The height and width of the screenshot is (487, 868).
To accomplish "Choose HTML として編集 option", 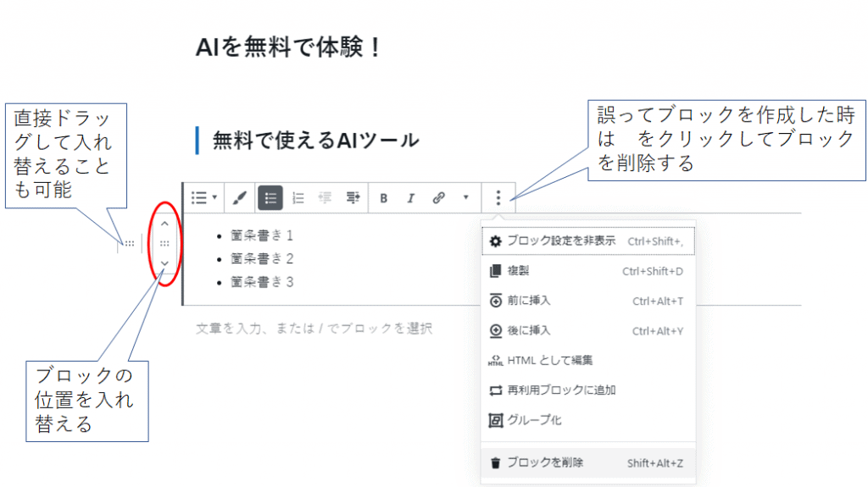I will pyautogui.click(x=549, y=360).
